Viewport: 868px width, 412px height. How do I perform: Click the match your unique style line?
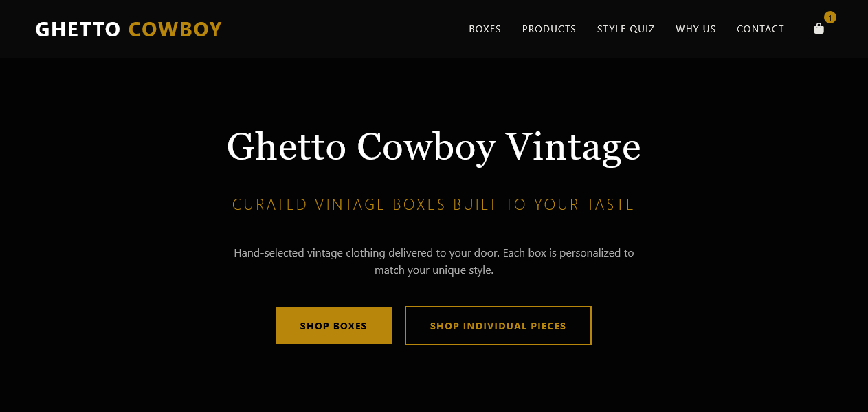click(x=434, y=270)
